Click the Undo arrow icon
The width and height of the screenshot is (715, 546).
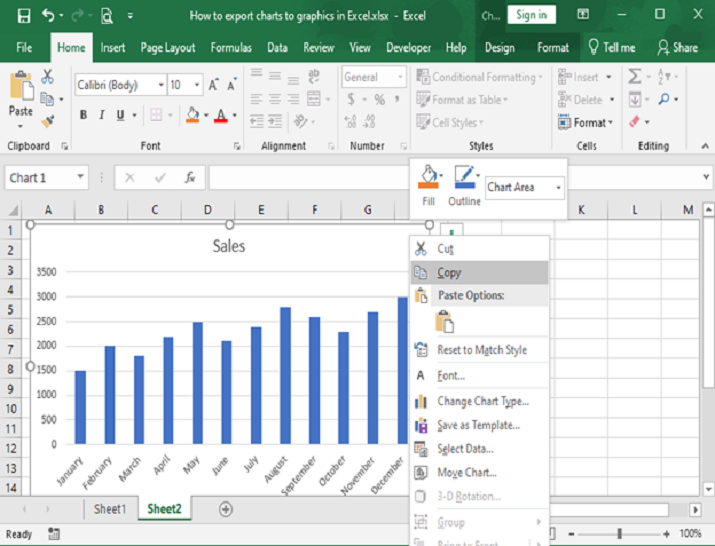49,15
